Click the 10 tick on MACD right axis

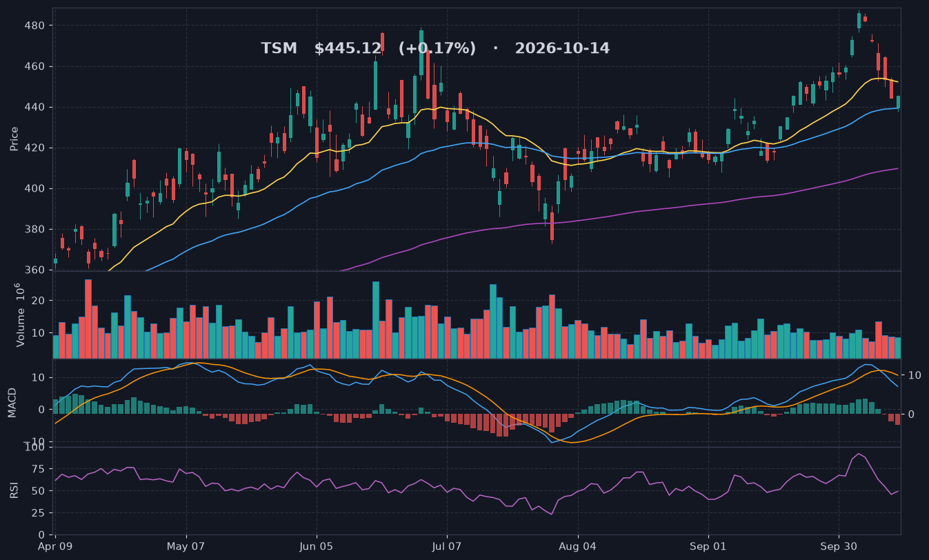pyautogui.click(x=915, y=375)
